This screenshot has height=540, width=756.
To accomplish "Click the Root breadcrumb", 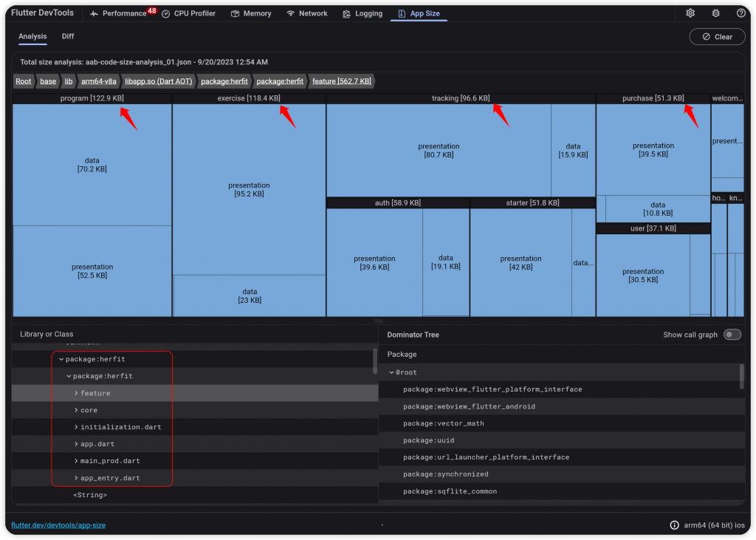I will tap(23, 81).
